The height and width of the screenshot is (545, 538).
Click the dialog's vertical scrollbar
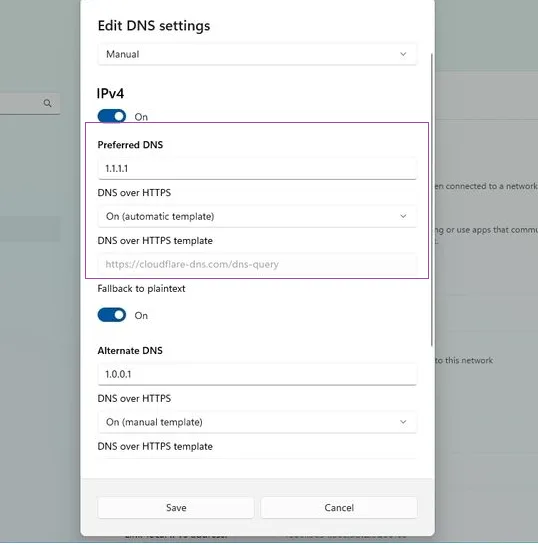click(432, 200)
